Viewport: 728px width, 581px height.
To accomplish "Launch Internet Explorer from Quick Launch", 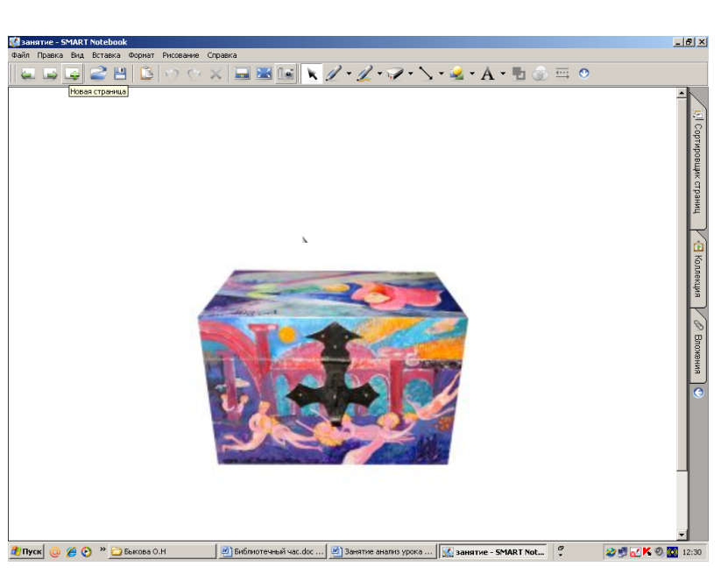I will click(71, 551).
